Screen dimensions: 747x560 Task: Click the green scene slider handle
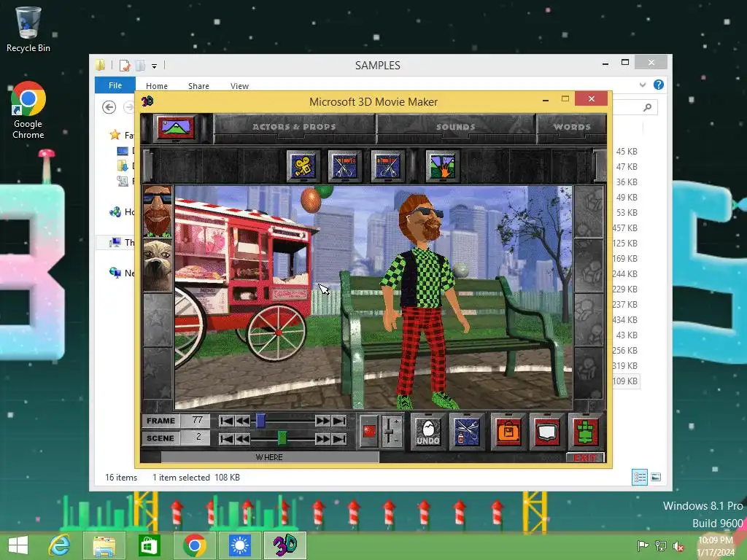[x=282, y=437]
